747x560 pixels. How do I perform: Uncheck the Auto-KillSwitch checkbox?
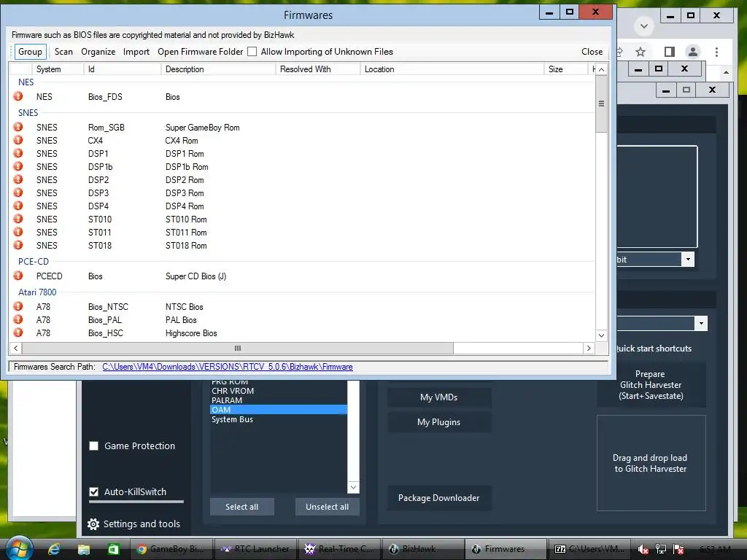pyautogui.click(x=94, y=491)
